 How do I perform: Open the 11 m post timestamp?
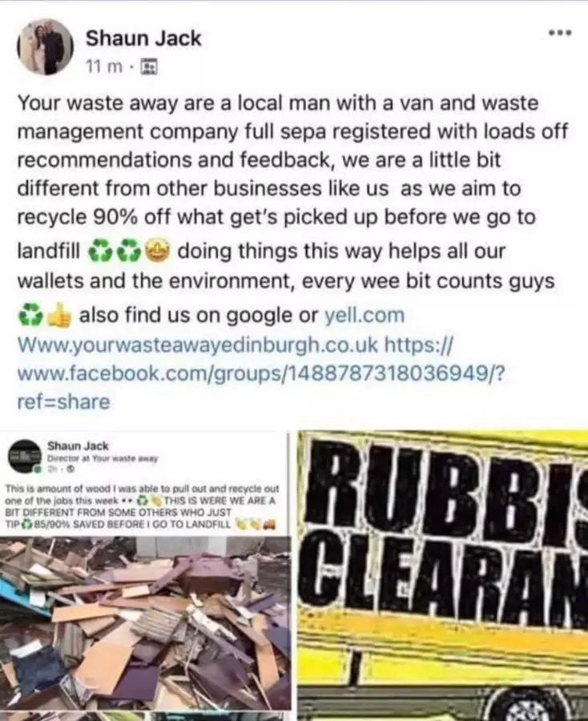[x=104, y=67]
